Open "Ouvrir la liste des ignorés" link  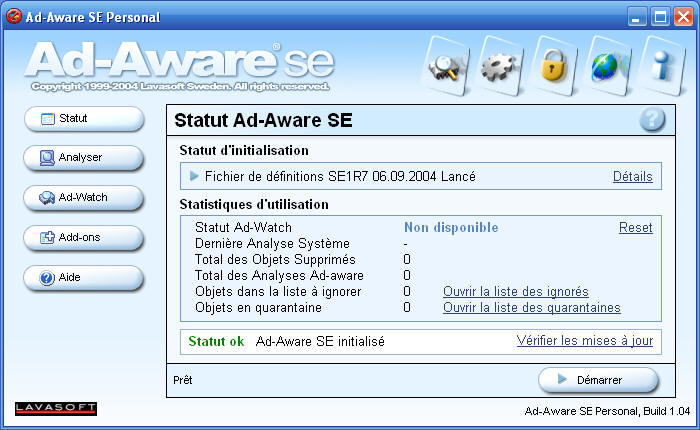click(x=515, y=292)
